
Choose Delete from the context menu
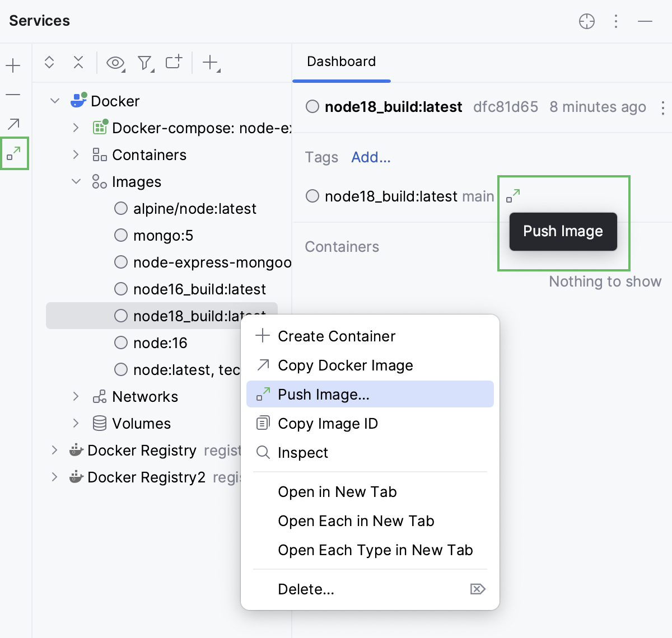click(x=306, y=589)
